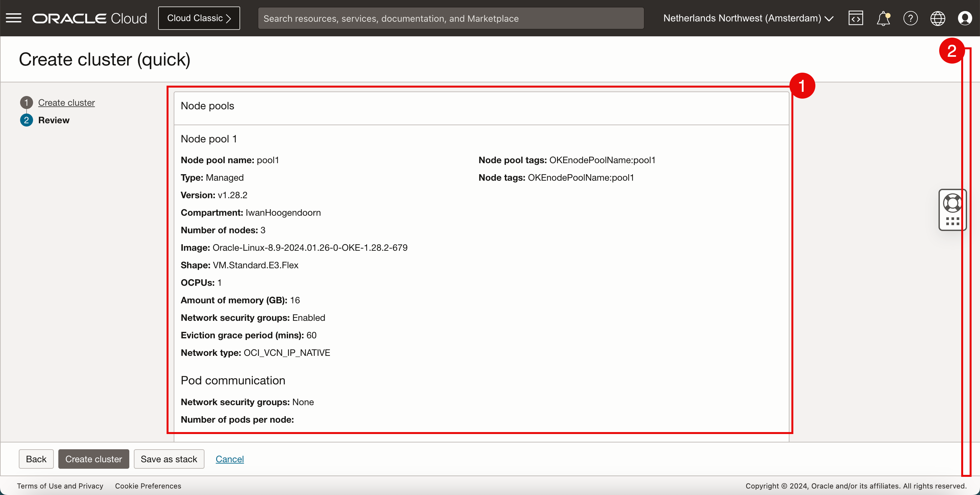
Task: Open the Cloud Classic switcher
Action: (199, 18)
